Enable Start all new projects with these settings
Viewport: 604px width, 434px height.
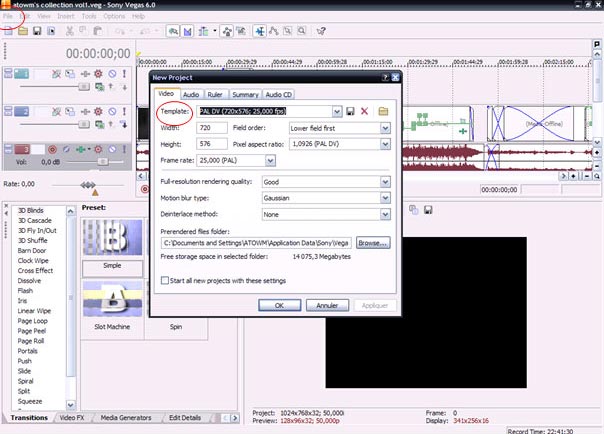click(165, 282)
